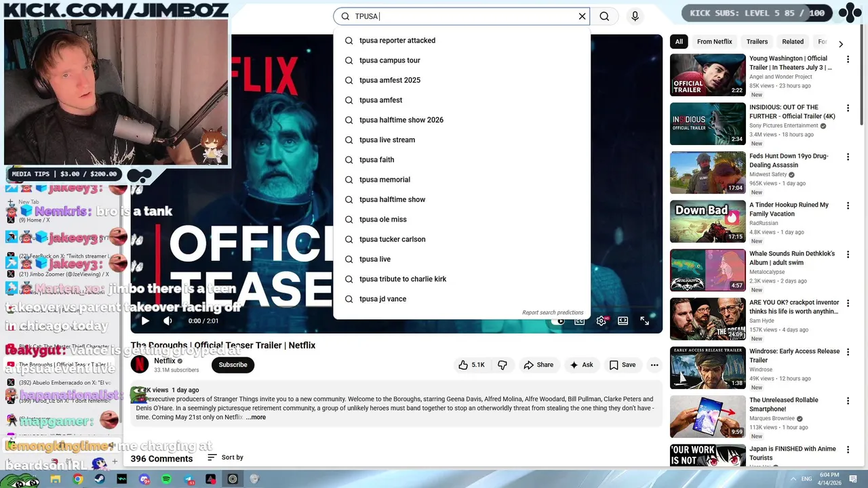868x488 pixels.
Task: Select suggestion tpusa amfest 2025
Action: (462, 80)
